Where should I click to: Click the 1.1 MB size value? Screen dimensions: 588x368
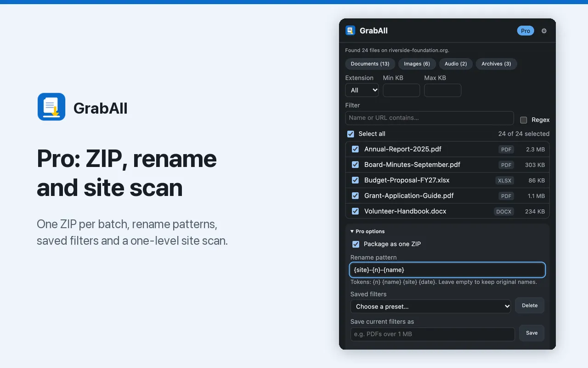tap(537, 196)
